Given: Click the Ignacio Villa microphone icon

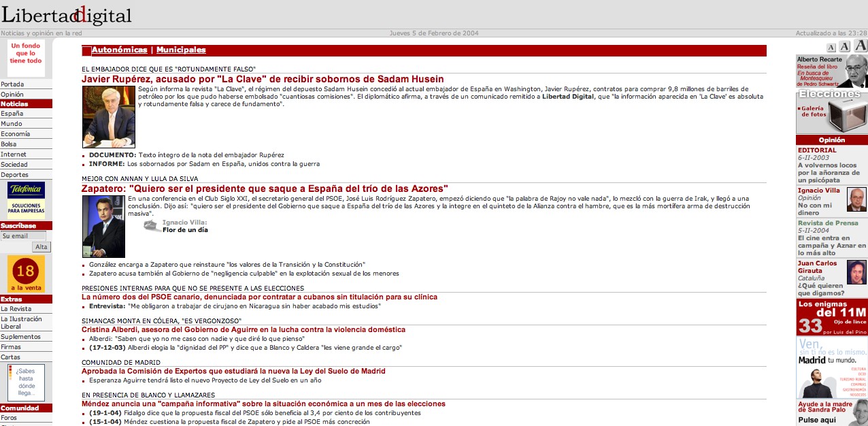Looking at the screenshot, I should click(152, 226).
